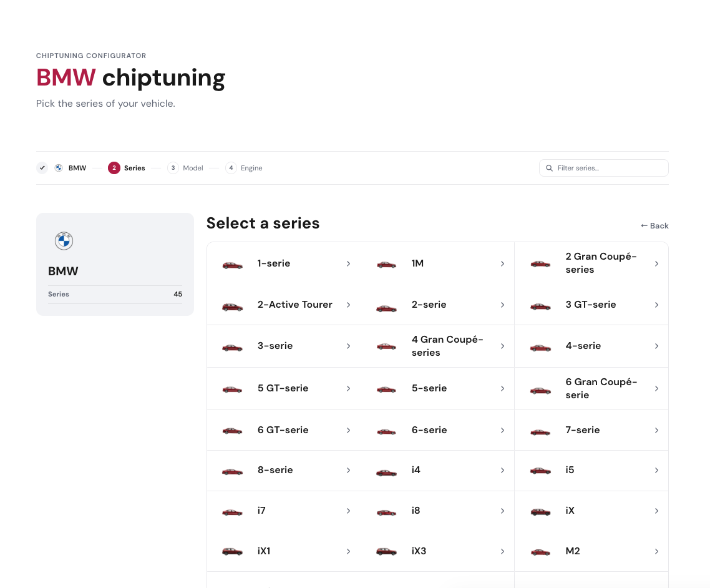Choose the 3-serie series name
Image resolution: width=710 pixels, height=588 pixels.
[275, 346]
